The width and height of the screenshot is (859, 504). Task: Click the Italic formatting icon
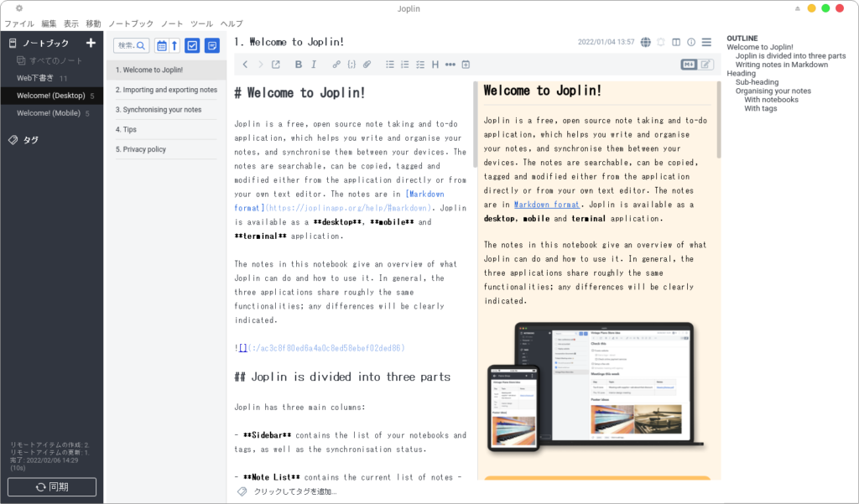pos(315,65)
